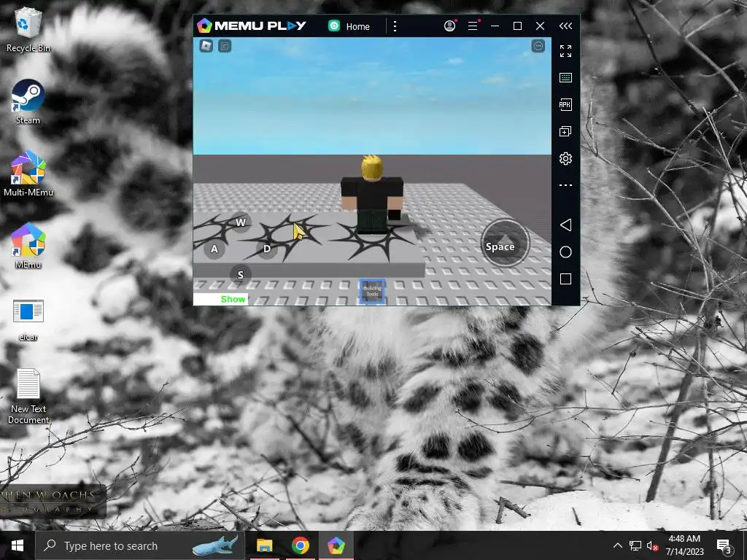Viewport: 747px width, 560px height.
Task: Close the MEmu Play window
Action: pos(540,26)
